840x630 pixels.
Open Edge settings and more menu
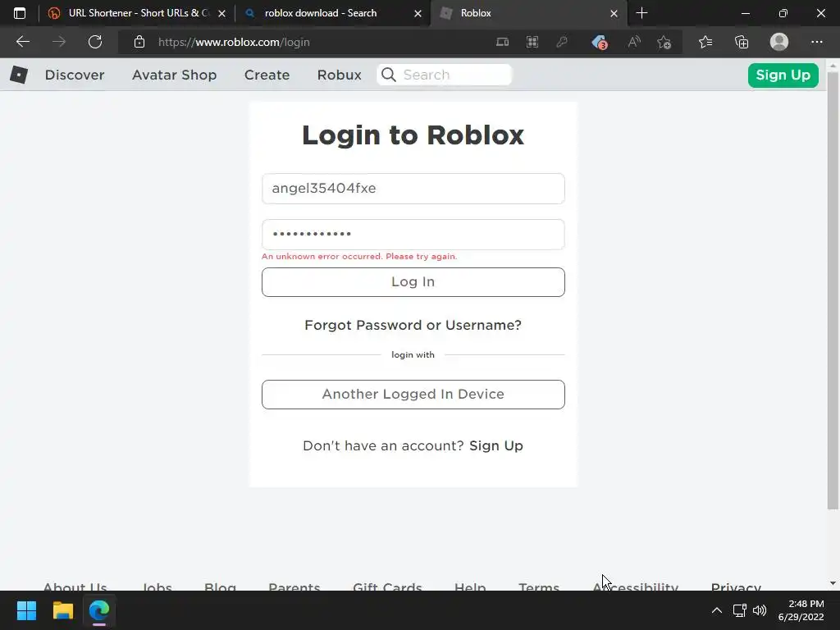[x=816, y=42]
